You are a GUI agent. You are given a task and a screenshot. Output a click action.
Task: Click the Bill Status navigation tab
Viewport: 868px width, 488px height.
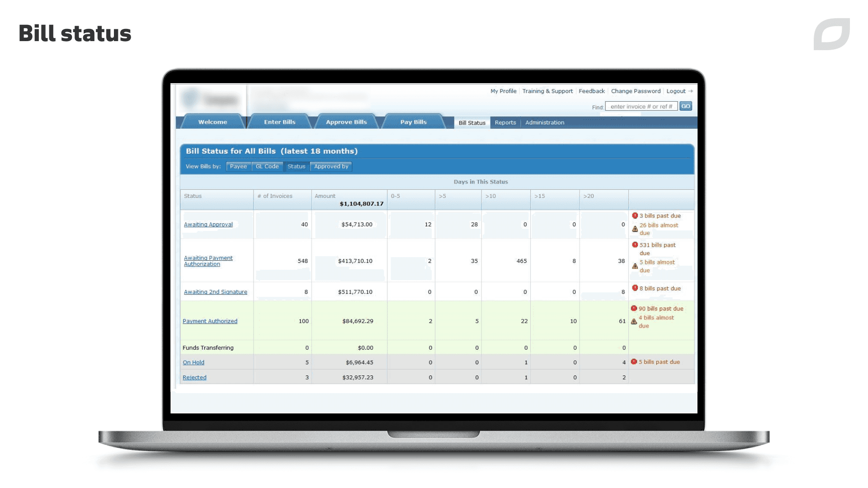coord(472,122)
